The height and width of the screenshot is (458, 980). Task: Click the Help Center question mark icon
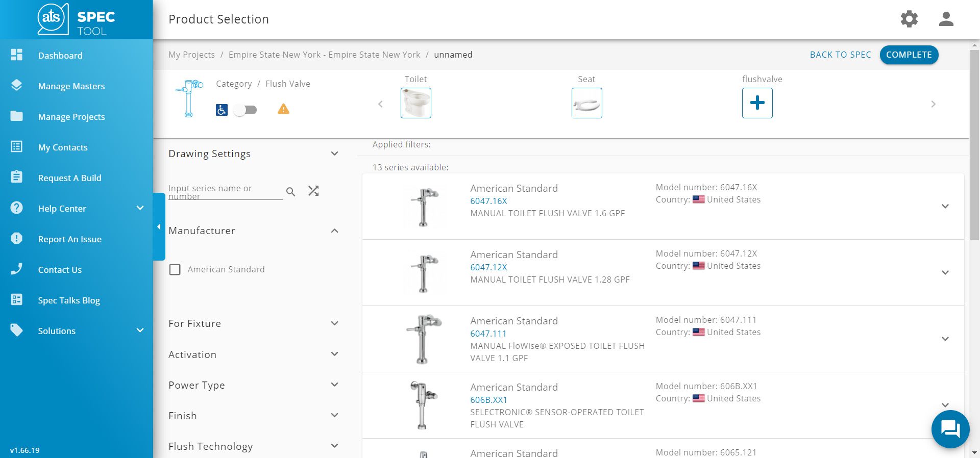tap(17, 208)
